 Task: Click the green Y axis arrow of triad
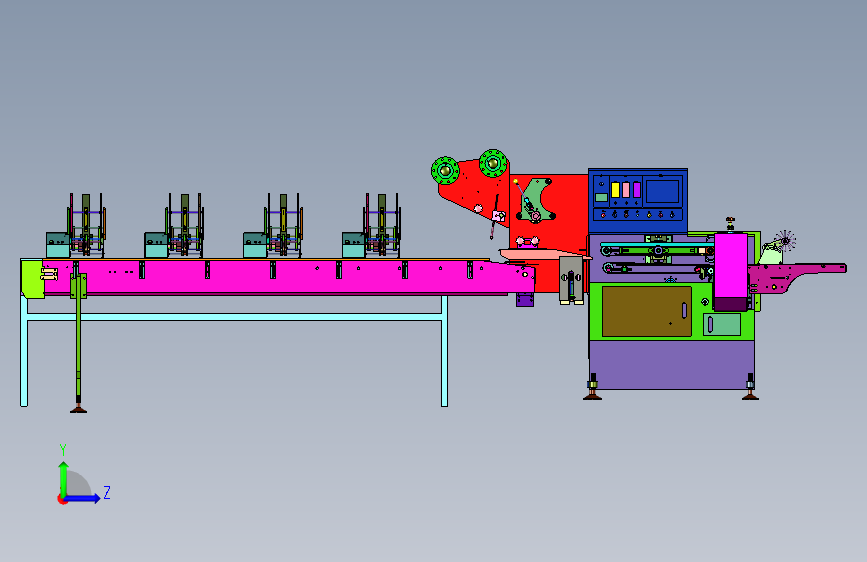[63, 479]
